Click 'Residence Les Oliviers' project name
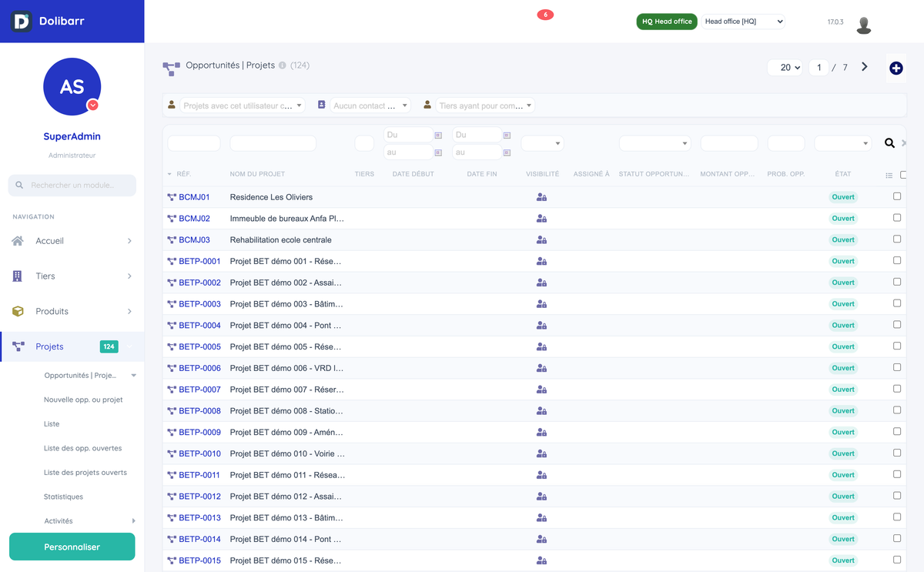The height and width of the screenshot is (572, 924). pyautogui.click(x=271, y=197)
